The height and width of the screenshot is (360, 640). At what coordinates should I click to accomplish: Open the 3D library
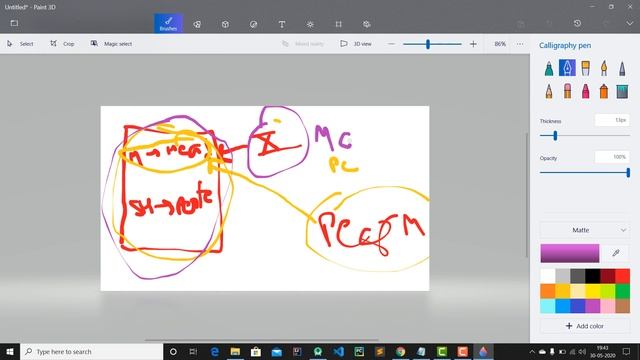pos(367,24)
